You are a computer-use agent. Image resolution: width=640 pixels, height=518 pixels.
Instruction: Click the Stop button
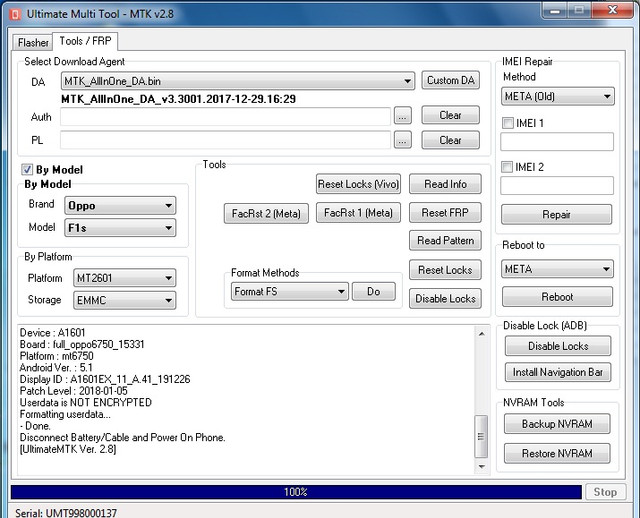click(605, 492)
